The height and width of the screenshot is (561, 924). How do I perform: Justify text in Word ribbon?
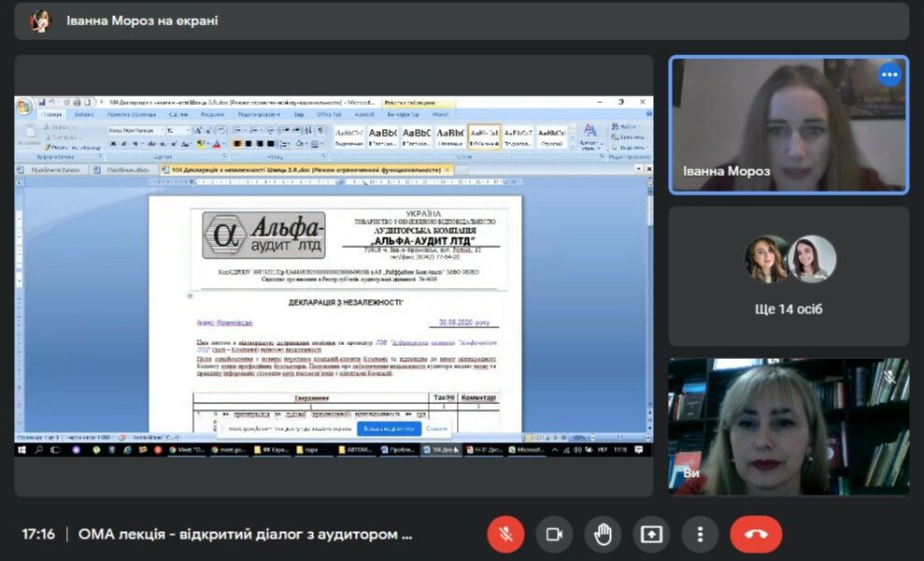pos(271,144)
